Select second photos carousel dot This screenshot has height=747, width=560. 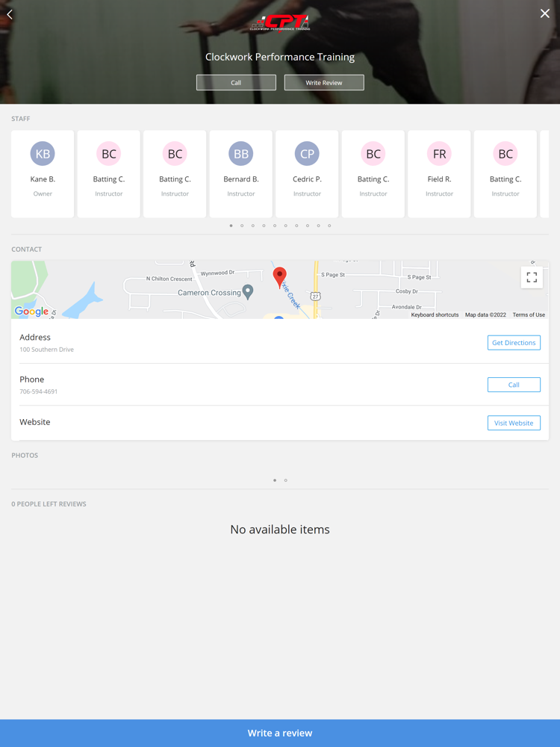[x=286, y=480]
